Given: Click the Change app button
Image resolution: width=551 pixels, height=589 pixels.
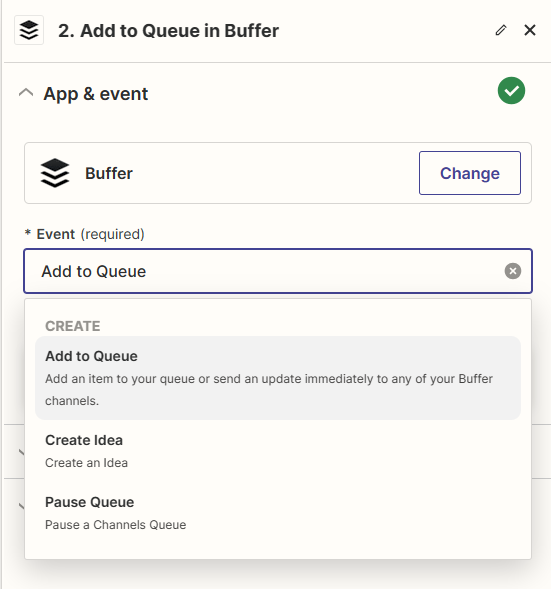Looking at the screenshot, I should [x=469, y=173].
